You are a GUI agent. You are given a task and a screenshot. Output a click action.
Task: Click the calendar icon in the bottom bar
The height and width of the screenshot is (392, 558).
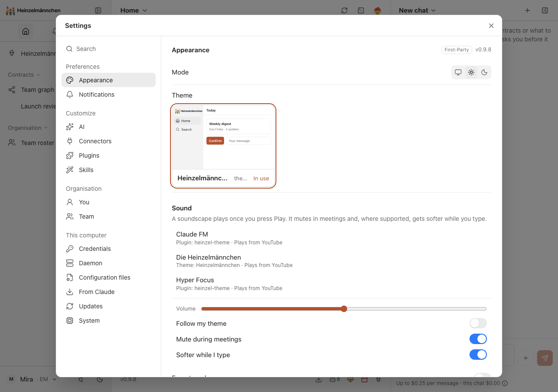coord(364,379)
